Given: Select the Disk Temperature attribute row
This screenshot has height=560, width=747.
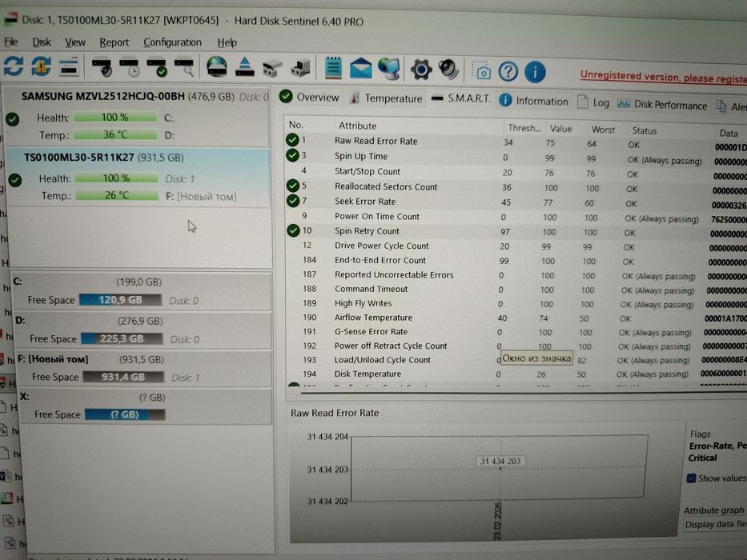Looking at the screenshot, I should 515,374.
